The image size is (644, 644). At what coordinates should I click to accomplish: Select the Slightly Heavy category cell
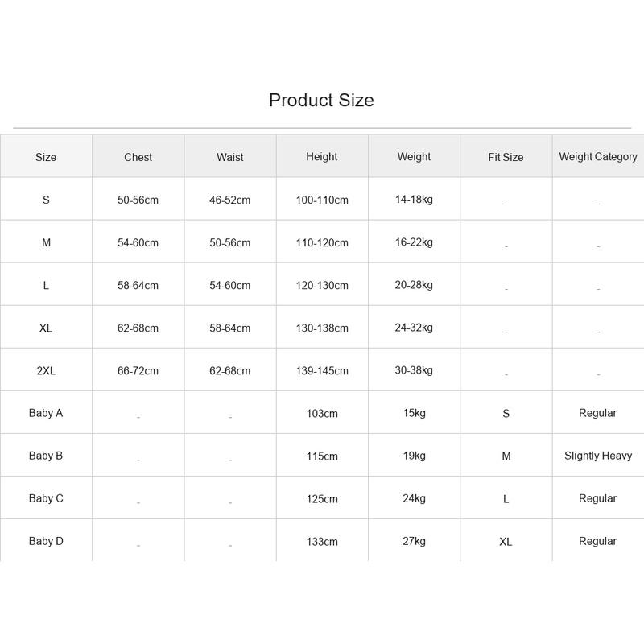pos(598,456)
